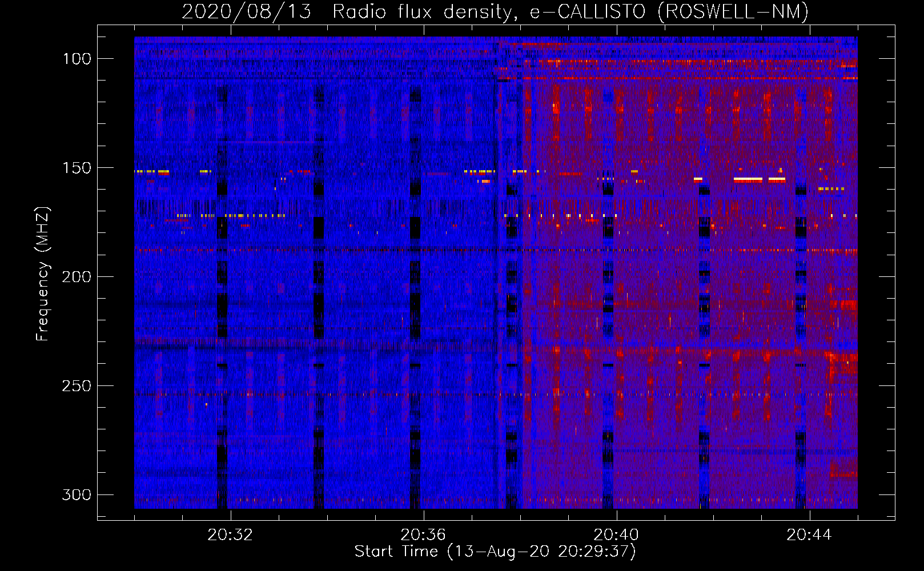Click the "Start Time" axis caption

(495, 552)
